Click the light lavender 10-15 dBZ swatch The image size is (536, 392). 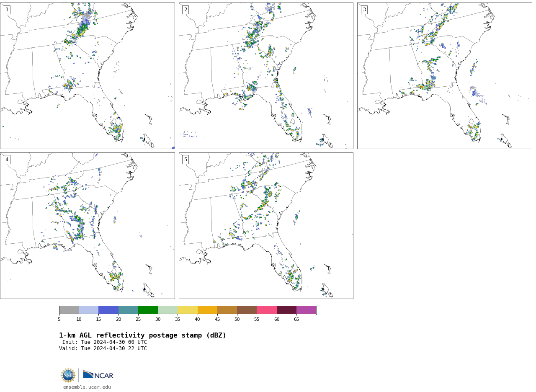pyautogui.click(x=88, y=310)
